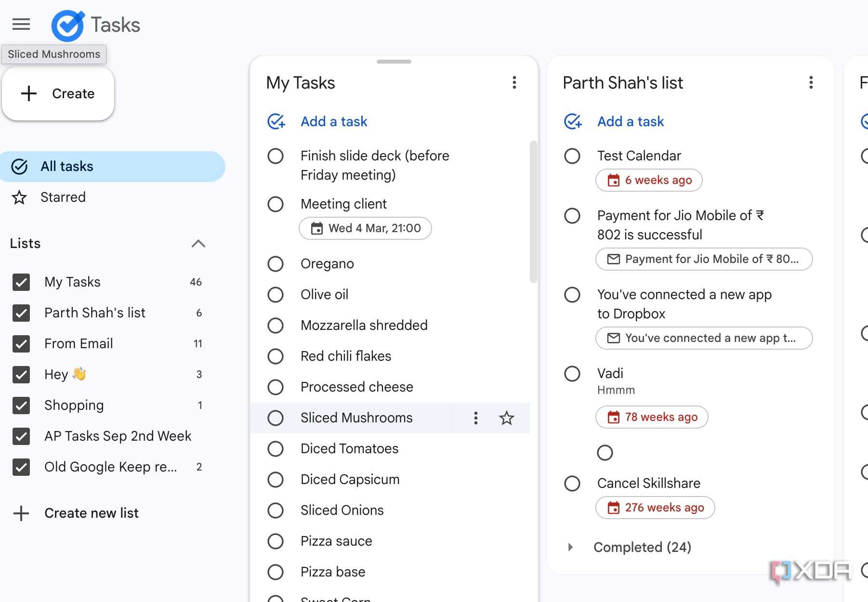868x602 pixels.
Task: Uncheck the Hey list checkbox
Action: click(x=21, y=375)
